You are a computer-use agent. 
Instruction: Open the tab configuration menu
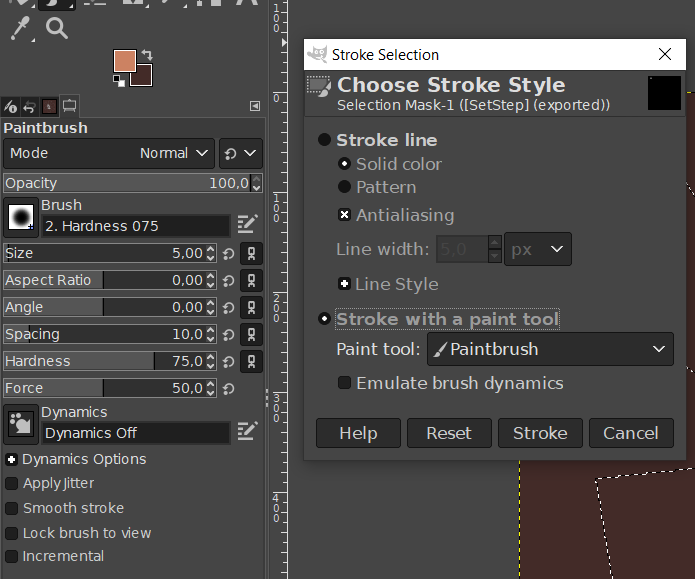255,106
